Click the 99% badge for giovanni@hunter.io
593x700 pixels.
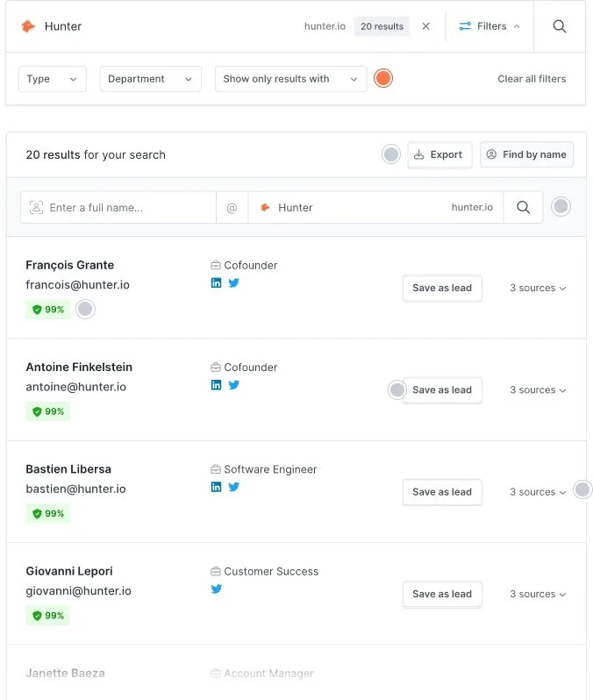point(47,616)
